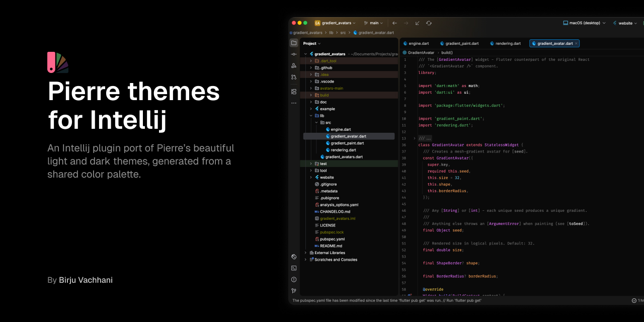This screenshot has width=644, height=322.
Task: Collapse the gradient_avatars root node chevron
Action: coord(305,54)
